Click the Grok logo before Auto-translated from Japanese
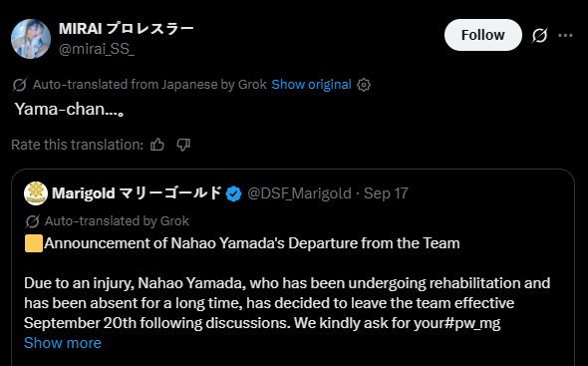The image size is (588, 366). (20, 85)
